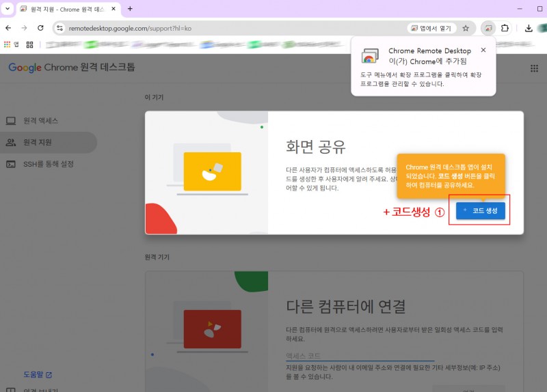547x392 pixels.
Task: Select the 원격 지원 tab title
Action: (67, 10)
